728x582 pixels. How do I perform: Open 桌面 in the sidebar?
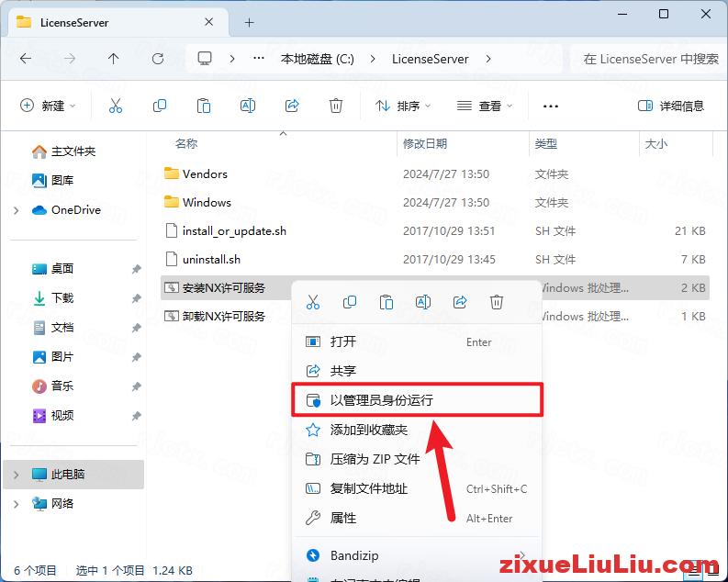52,269
